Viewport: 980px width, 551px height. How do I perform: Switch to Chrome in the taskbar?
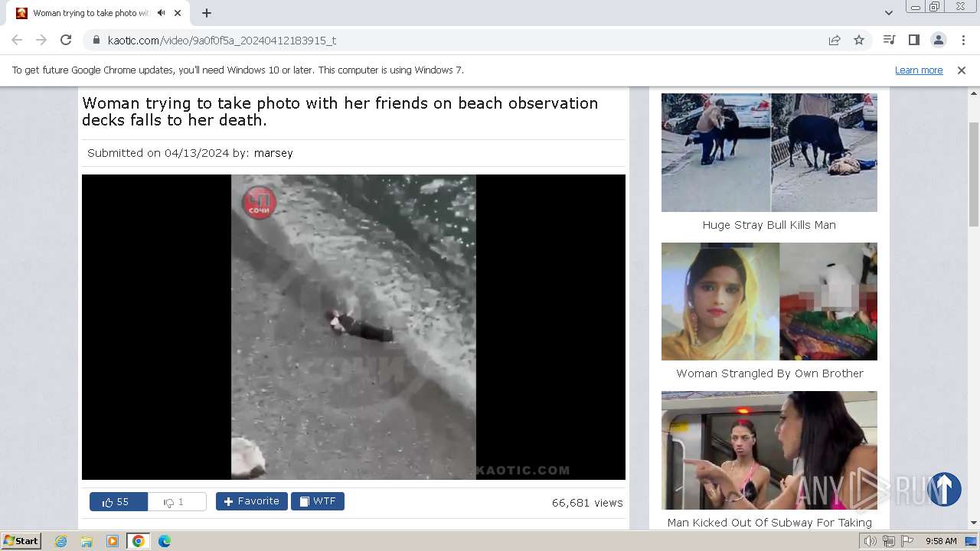coord(138,541)
